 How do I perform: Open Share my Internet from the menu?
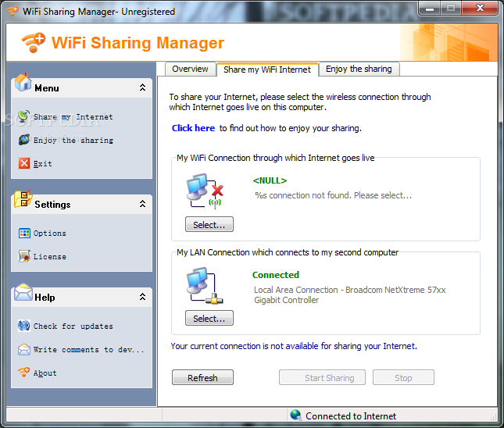click(x=73, y=117)
